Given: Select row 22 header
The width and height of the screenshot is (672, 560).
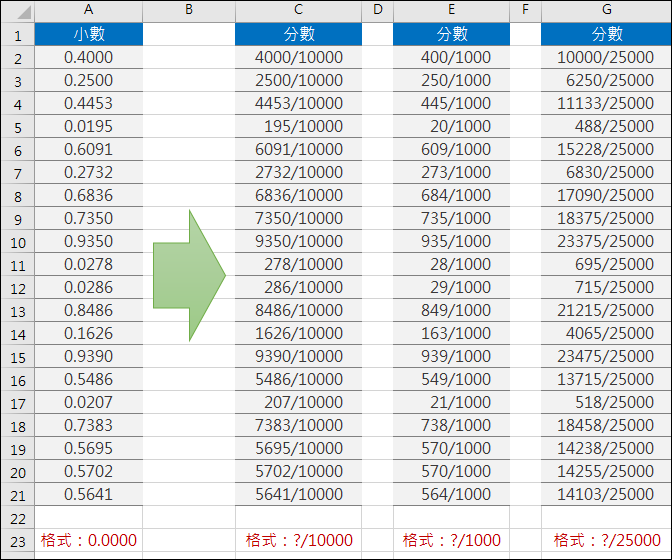Looking at the screenshot, I should 18,518.
